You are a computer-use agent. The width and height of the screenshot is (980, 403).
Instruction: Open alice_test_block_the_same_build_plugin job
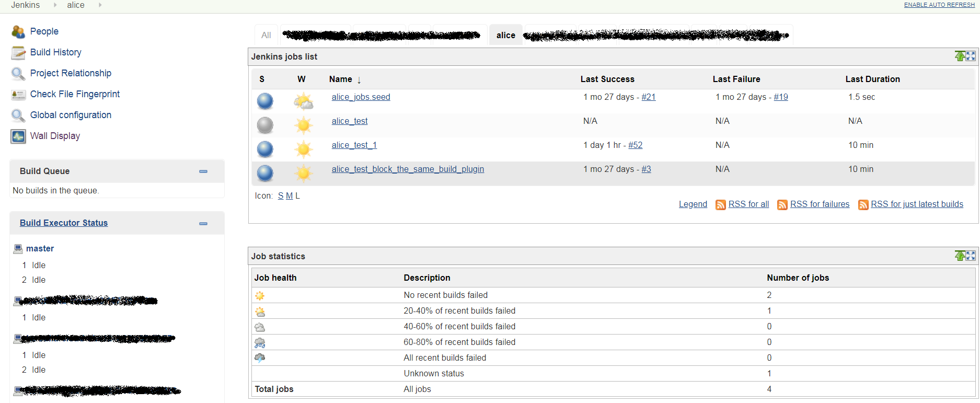click(408, 169)
